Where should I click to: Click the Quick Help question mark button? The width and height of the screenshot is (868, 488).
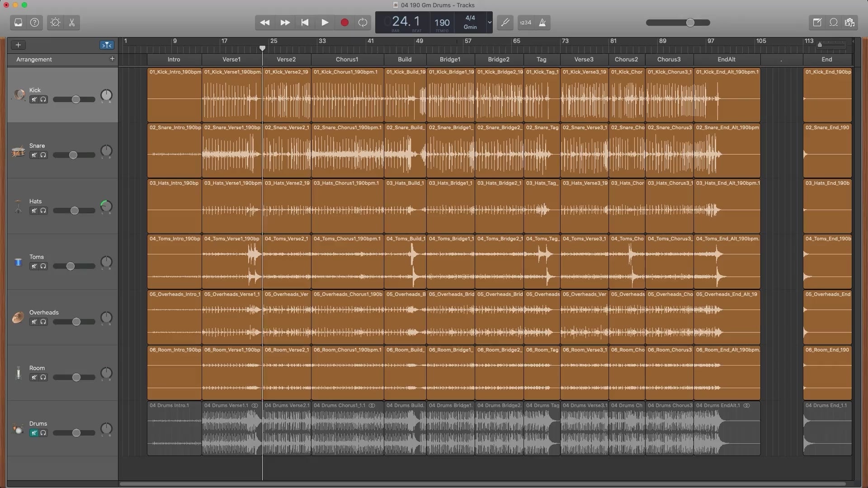35,23
